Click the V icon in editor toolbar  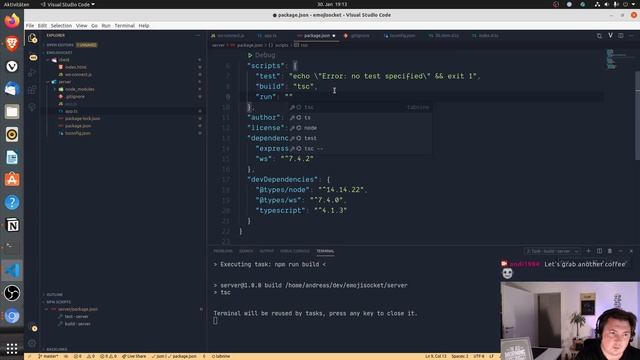[610, 36]
